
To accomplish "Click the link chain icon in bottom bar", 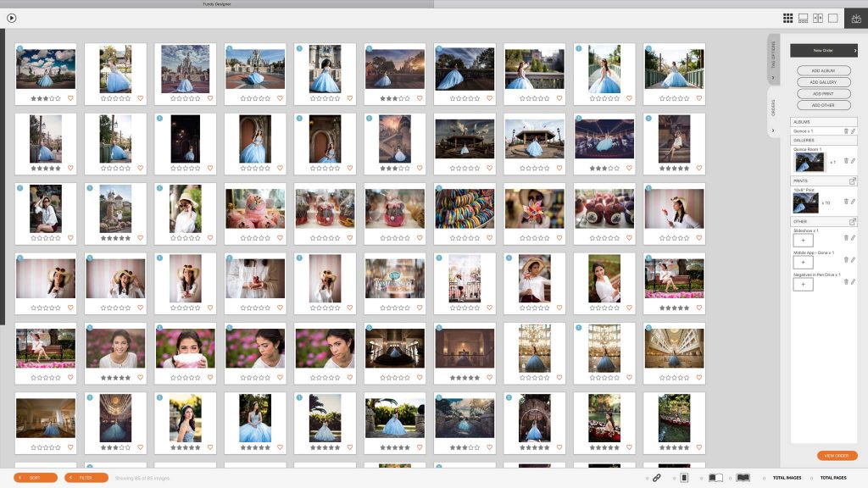I will click(657, 478).
